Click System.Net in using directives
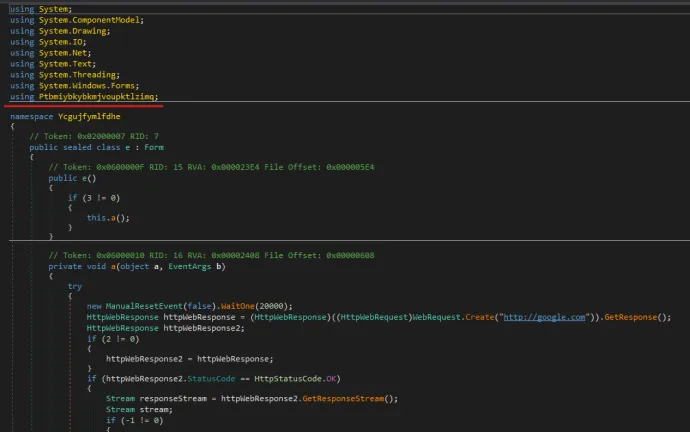The width and height of the screenshot is (690, 432). click(x=62, y=53)
